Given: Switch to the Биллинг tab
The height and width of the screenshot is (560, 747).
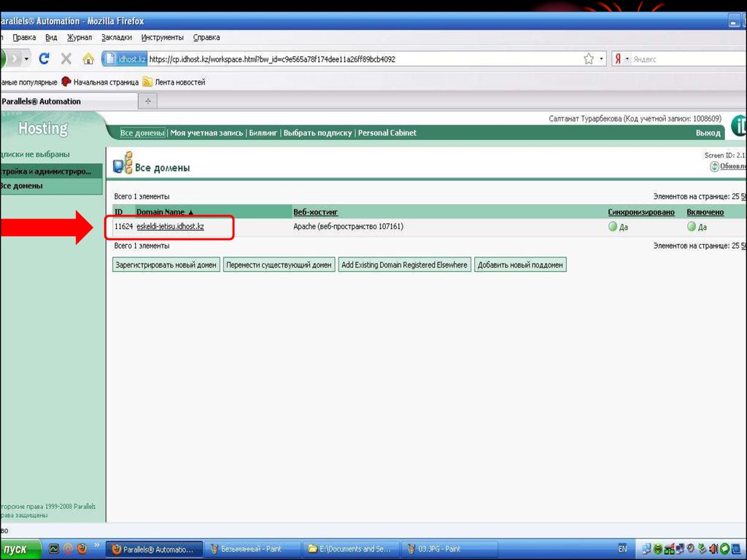Looking at the screenshot, I should (263, 133).
